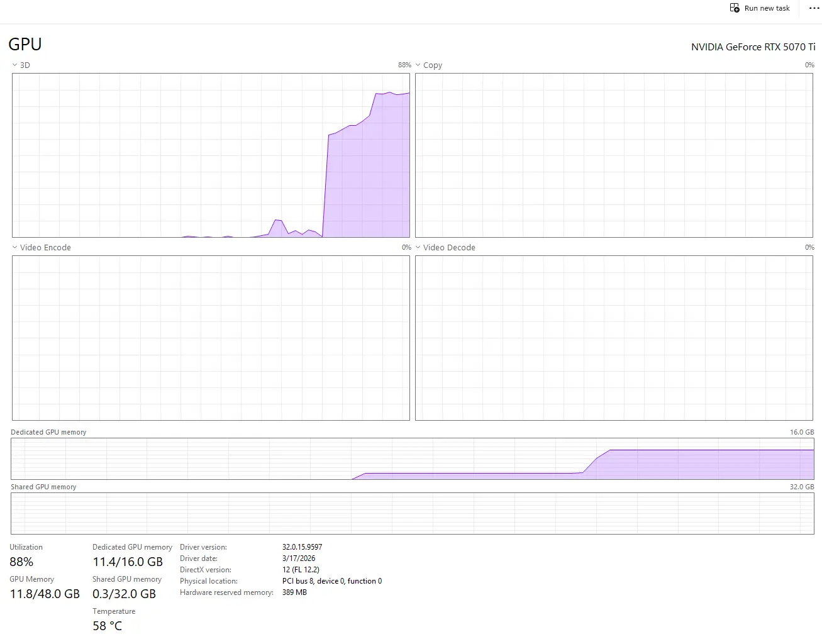This screenshot has height=644, width=822.
Task: Open the Video Encode engine dropdown
Action: point(15,247)
